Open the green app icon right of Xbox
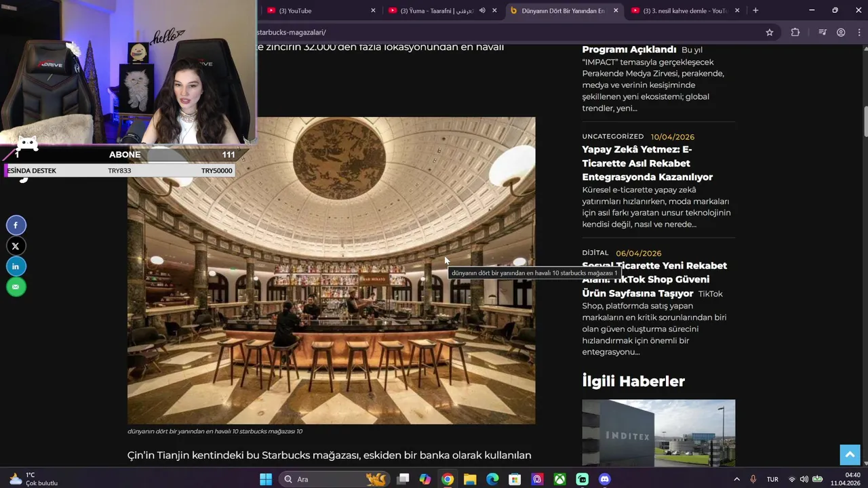The height and width of the screenshot is (488, 868). (x=582, y=479)
